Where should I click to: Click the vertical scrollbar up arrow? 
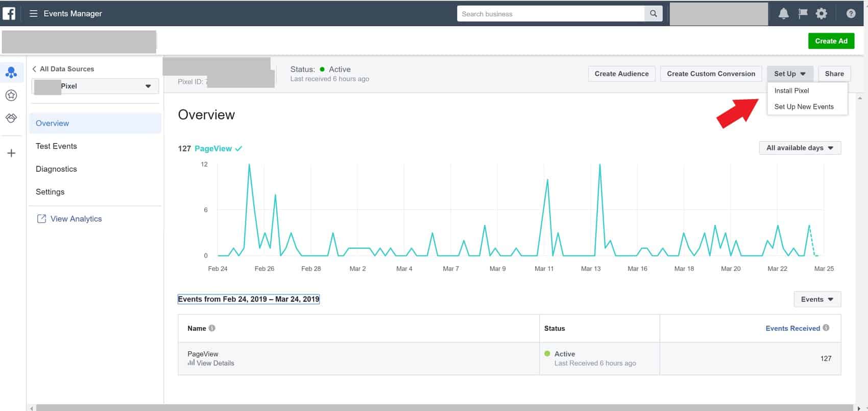(860, 98)
